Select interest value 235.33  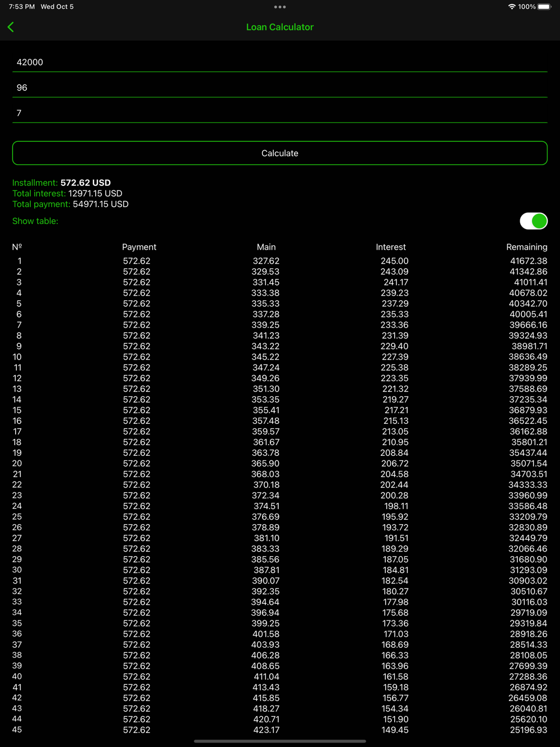pos(395,314)
